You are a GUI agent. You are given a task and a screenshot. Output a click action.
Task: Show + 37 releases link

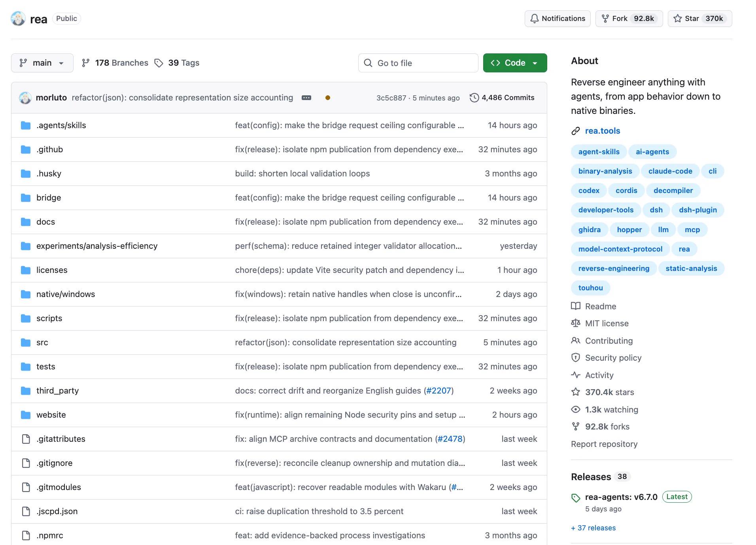[x=593, y=528]
